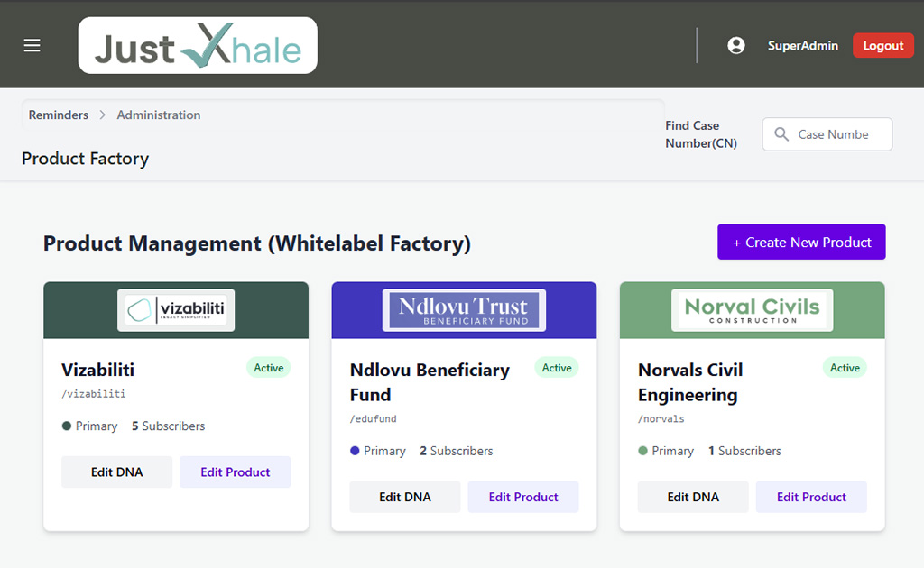Edit Product for Norvals Civil Engineering
This screenshot has width=924, height=568.
coord(811,497)
